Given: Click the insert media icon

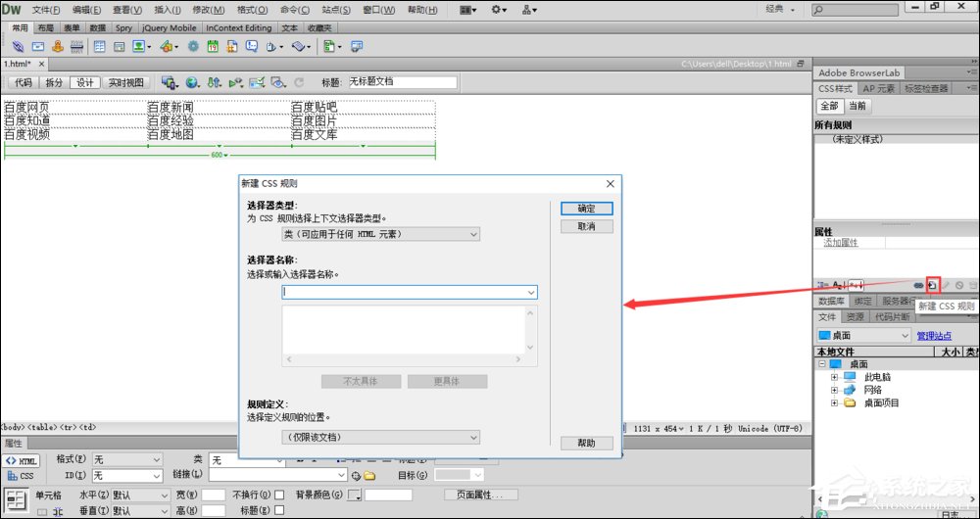Looking at the screenshot, I should click(167, 46).
